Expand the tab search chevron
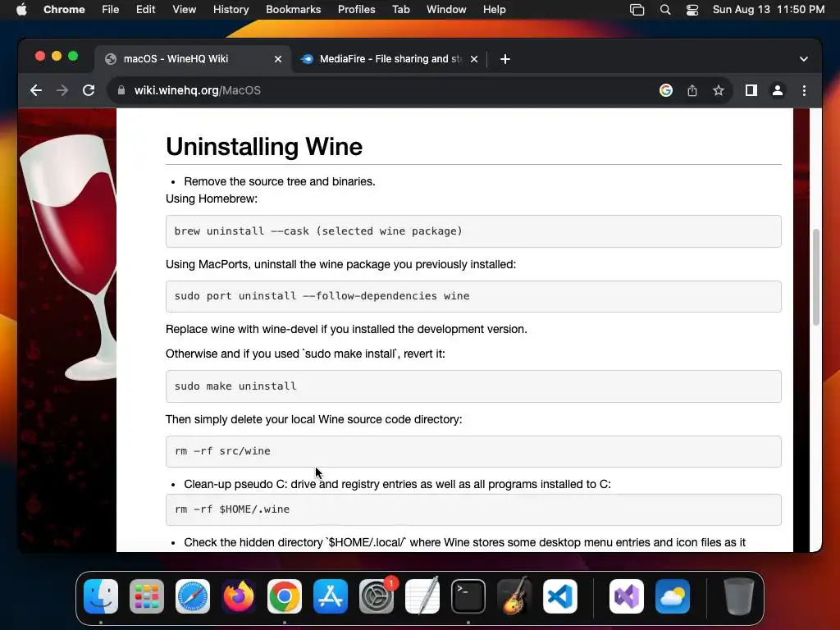This screenshot has height=630, width=840. click(804, 59)
